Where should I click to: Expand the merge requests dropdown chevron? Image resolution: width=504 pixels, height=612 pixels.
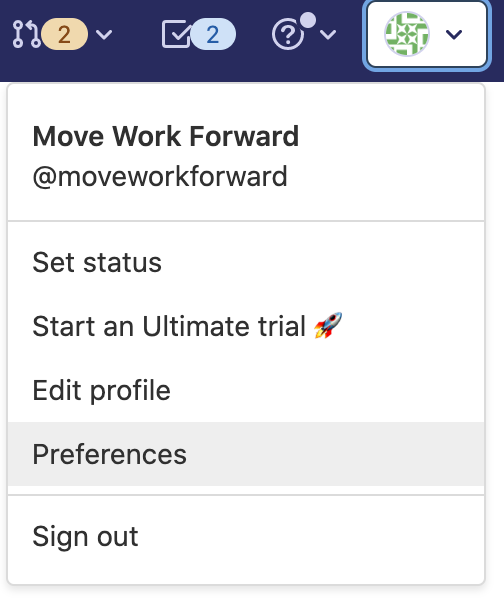(104, 35)
